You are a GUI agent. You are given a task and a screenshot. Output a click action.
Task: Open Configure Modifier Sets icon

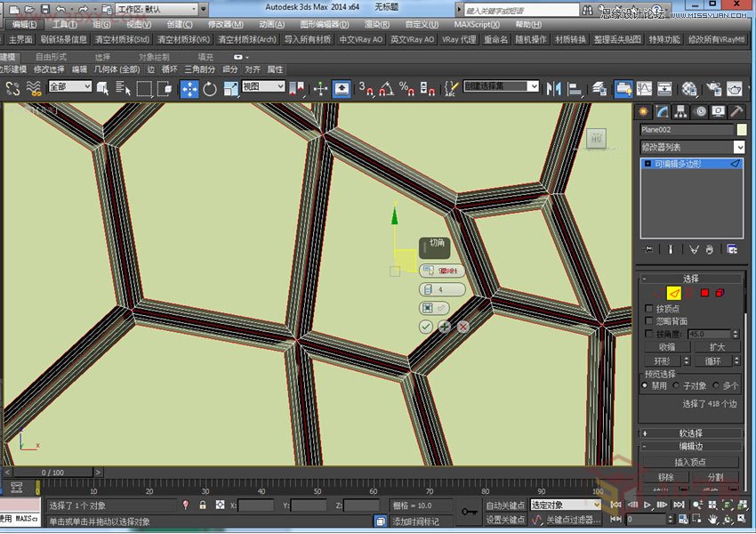coord(732,249)
